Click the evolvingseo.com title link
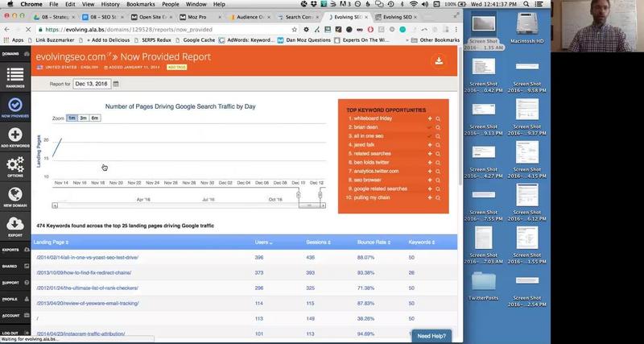Image resolution: width=644 pixels, height=344 pixels. [x=71, y=56]
